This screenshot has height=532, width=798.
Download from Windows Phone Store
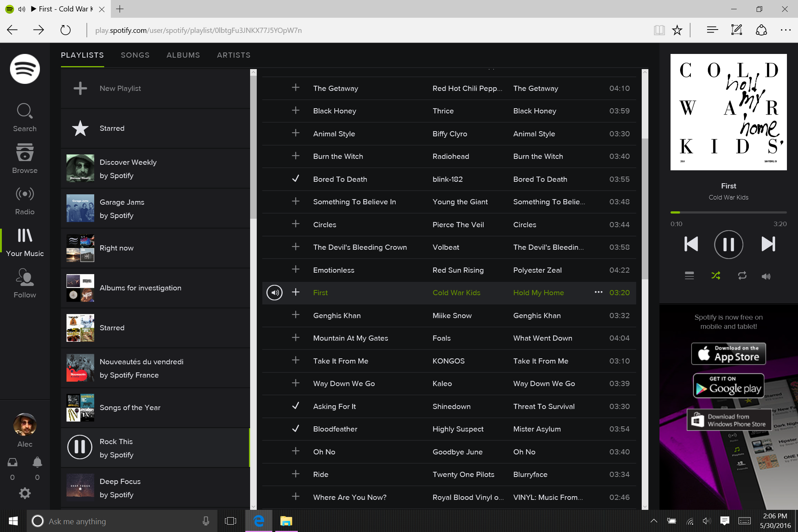[x=729, y=420]
